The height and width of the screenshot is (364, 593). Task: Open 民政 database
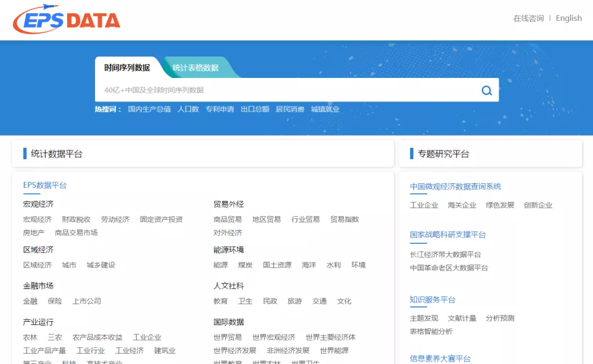(270, 301)
